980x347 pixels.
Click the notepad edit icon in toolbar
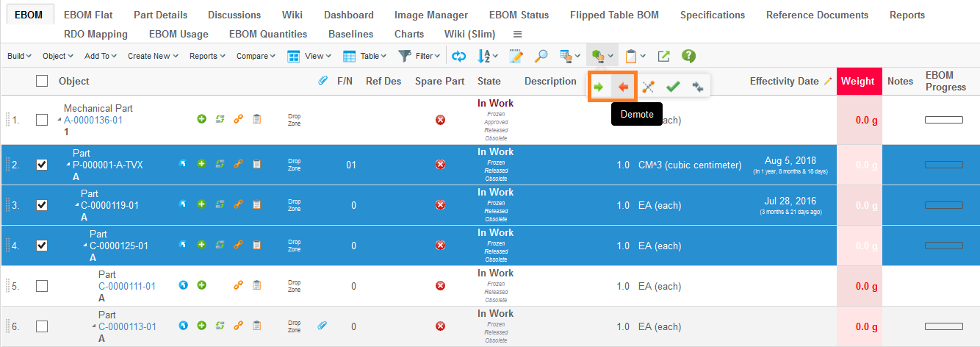pos(516,56)
